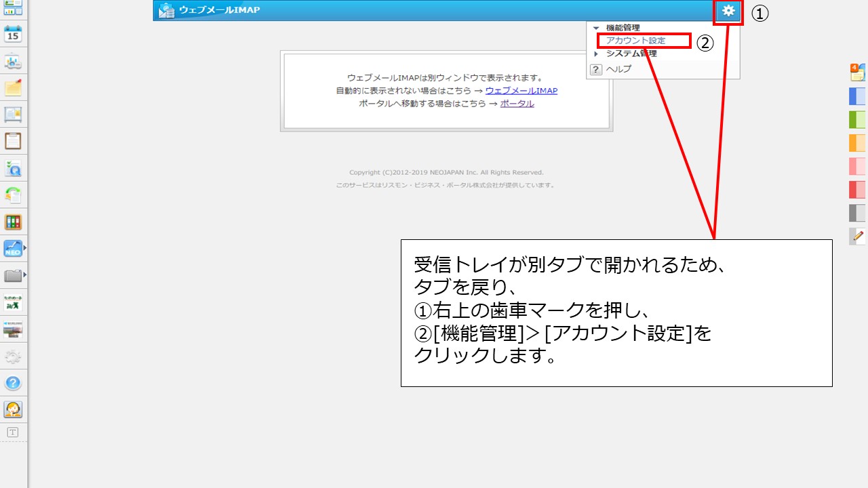The image size is (868, 488).
Task: Open the calendar app showing 15 in sidebar
Action: pyautogui.click(x=14, y=33)
